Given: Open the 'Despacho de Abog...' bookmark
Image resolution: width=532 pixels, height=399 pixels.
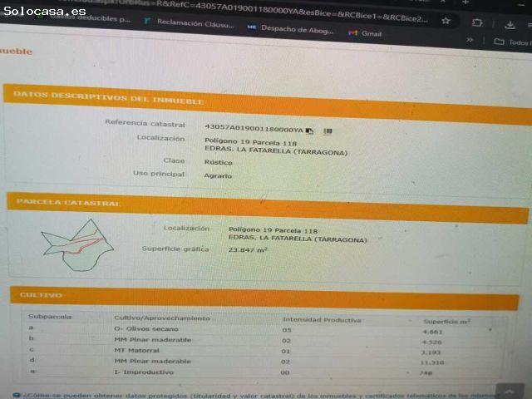Looking at the screenshot, I should coord(290,28).
